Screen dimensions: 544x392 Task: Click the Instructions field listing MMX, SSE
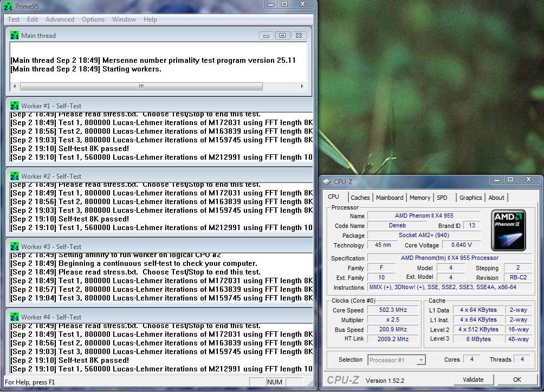coord(450,288)
